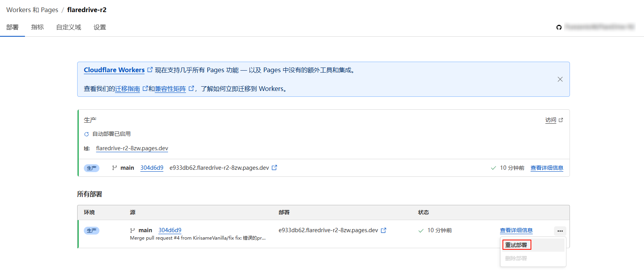Click 查看详细信息 in the deployments table
The image size is (644, 272).
point(516,230)
